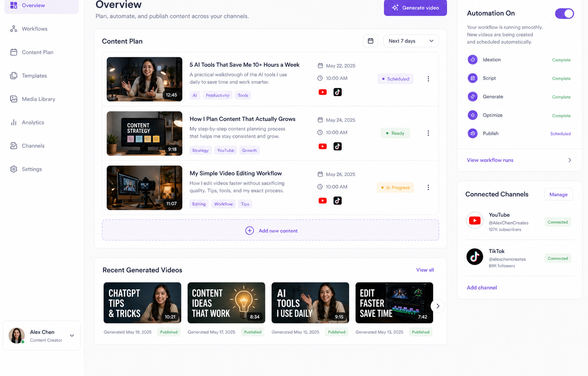Click the Templates sidebar icon
The width and height of the screenshot is (588, 376).
point(14,76)
